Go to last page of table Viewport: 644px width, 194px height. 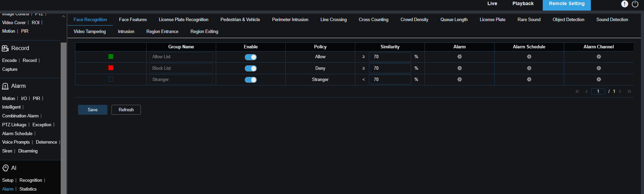[629, 92]
